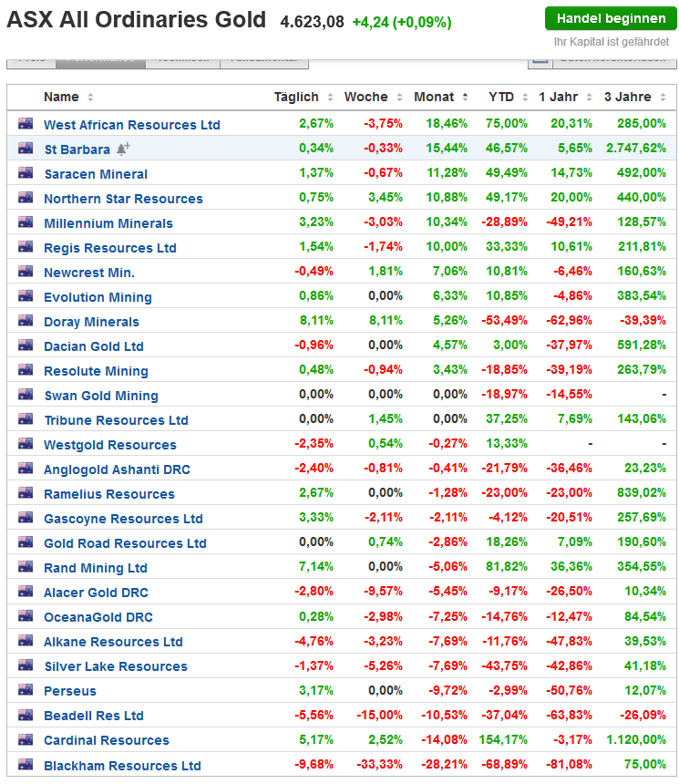The width and height of the screenshot is (679, 784).
Task: Click Australian flag icon beside Gascoyne Resources
Action: tap(26, 518)
